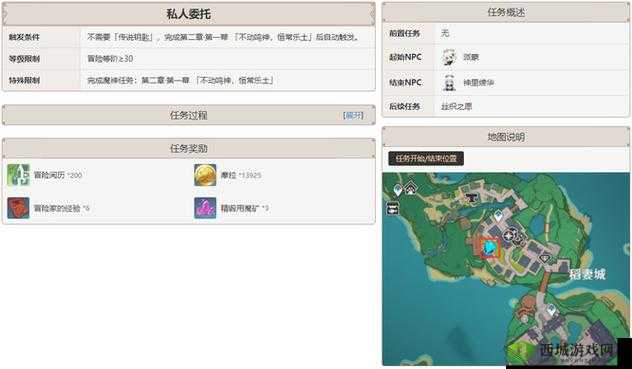Viewport: 632px width, 369px height.
Task: Open the 神里绫华 NPC name link
Action: [x=478, y=82]
